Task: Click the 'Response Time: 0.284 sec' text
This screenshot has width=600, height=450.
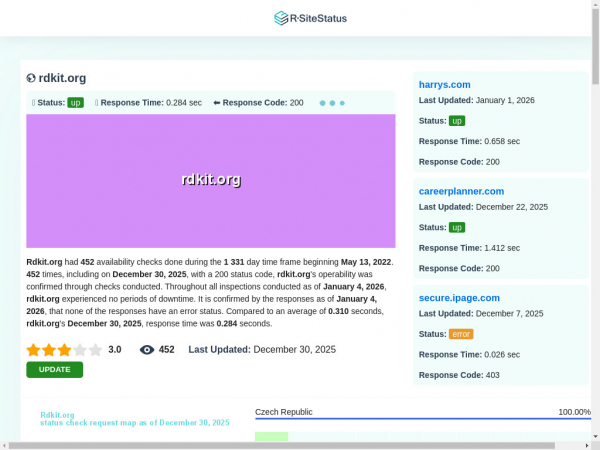Action: 151,103
